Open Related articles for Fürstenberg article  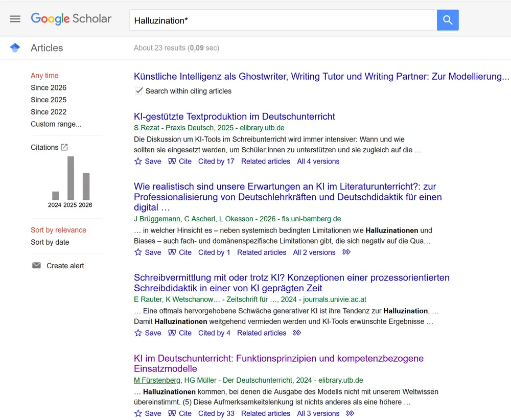tap(266, 413)
